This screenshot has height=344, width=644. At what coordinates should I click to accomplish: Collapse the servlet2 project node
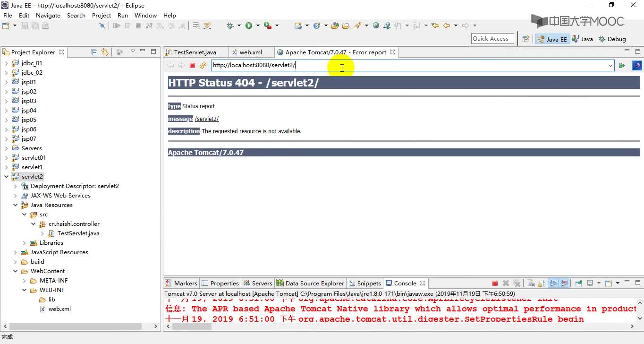6,176
